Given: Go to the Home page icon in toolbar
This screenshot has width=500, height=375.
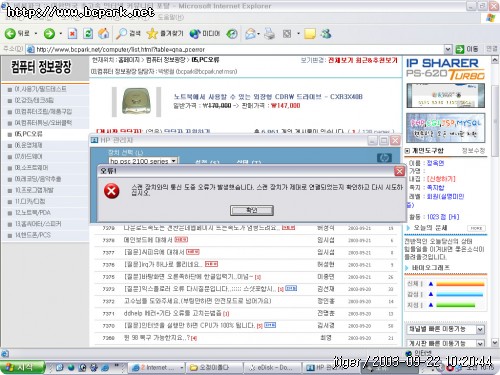Looking at the screenshot, I should [103, 34].
